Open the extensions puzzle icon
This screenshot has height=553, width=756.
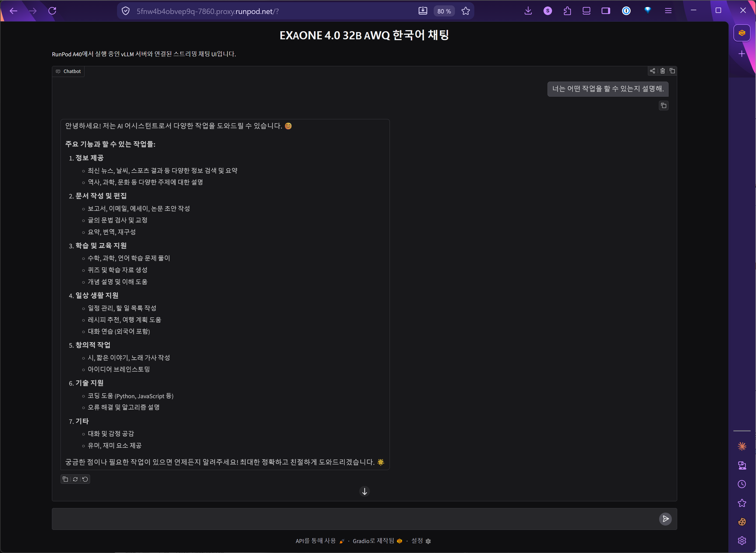coord(567,11)
